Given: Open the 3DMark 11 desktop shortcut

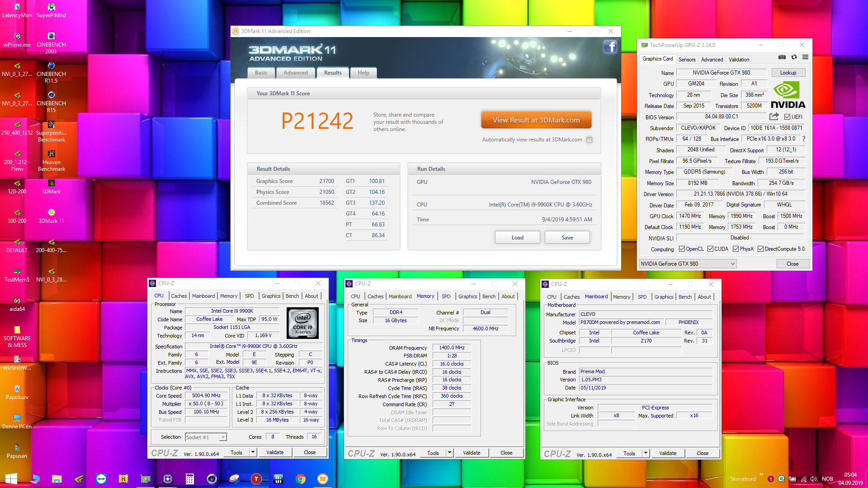Looking at the screenshot, I should 51,216.
